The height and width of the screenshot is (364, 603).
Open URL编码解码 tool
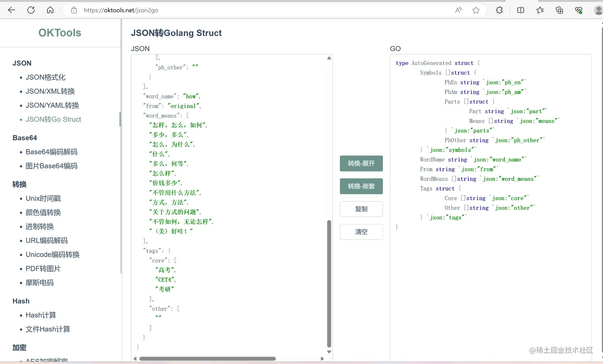[x=47, y=240]
